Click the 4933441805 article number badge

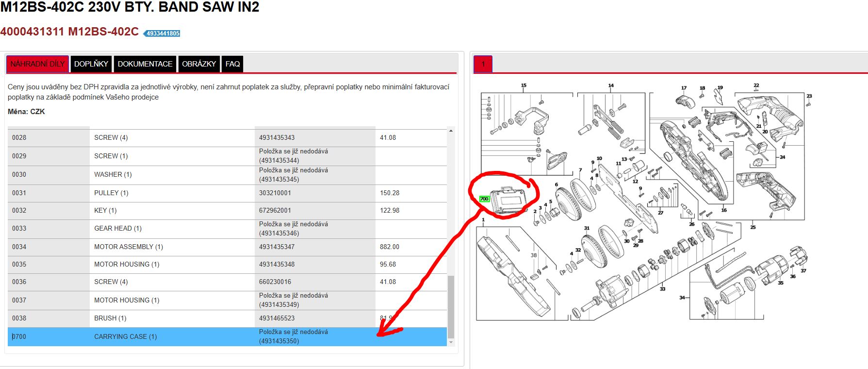[163, 34]
